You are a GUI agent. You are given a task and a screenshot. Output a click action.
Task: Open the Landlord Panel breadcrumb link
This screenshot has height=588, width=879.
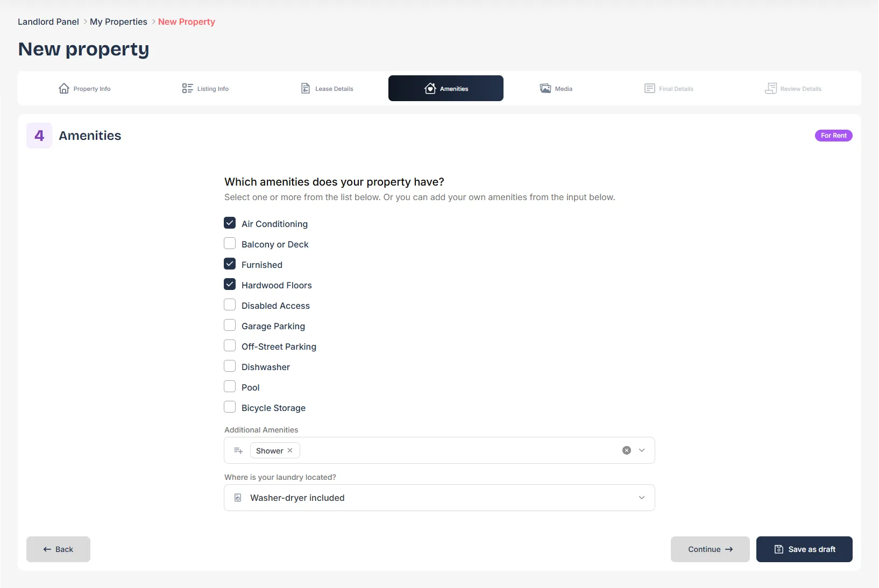tap(48, 22)
